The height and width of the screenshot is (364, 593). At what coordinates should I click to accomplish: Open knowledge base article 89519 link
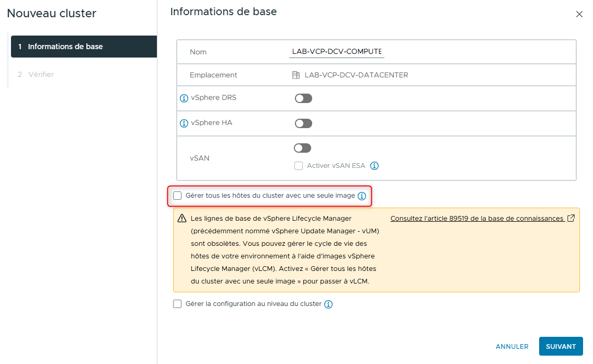click(x=476, y=218)
